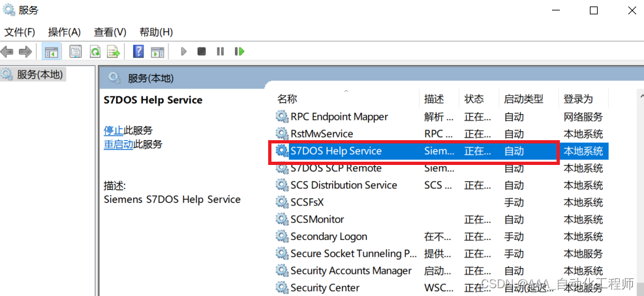This screenshot has width=644, height=296.
Task: Click gear icon of SCSFsX
Action: tap(282, 202)
